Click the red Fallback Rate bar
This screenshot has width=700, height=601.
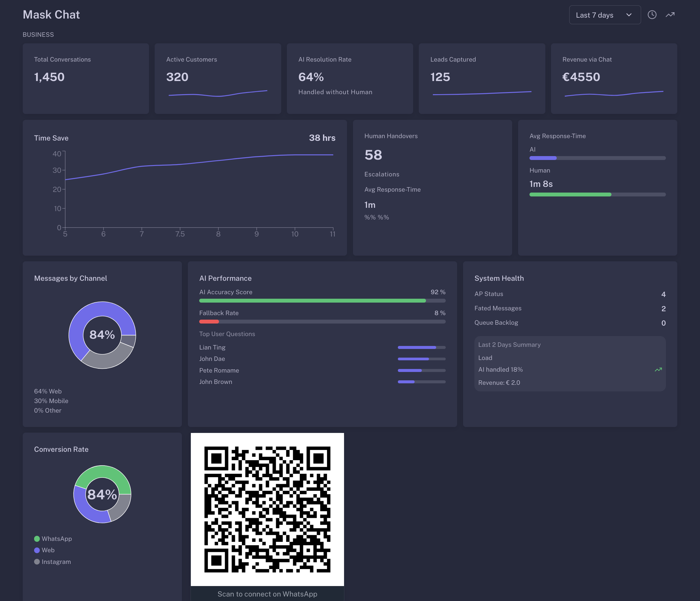point(209,321)
